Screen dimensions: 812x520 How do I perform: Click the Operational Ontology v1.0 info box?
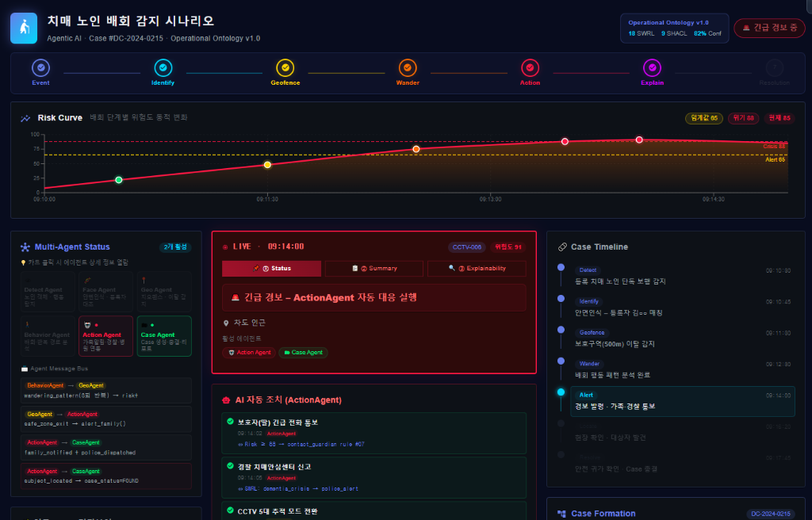[x=674, y=28]
